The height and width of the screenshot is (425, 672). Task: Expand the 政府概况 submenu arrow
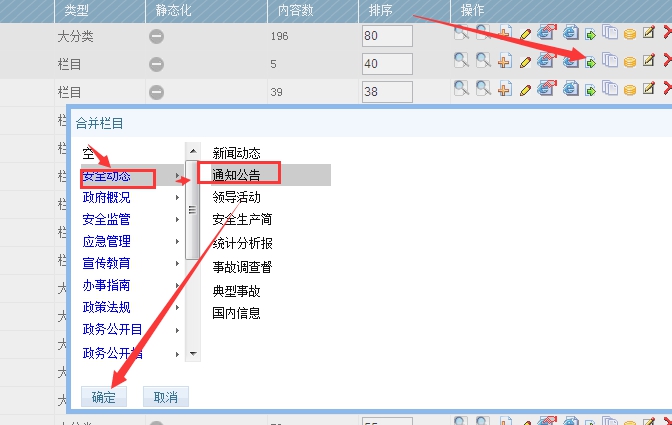point(178,198)
